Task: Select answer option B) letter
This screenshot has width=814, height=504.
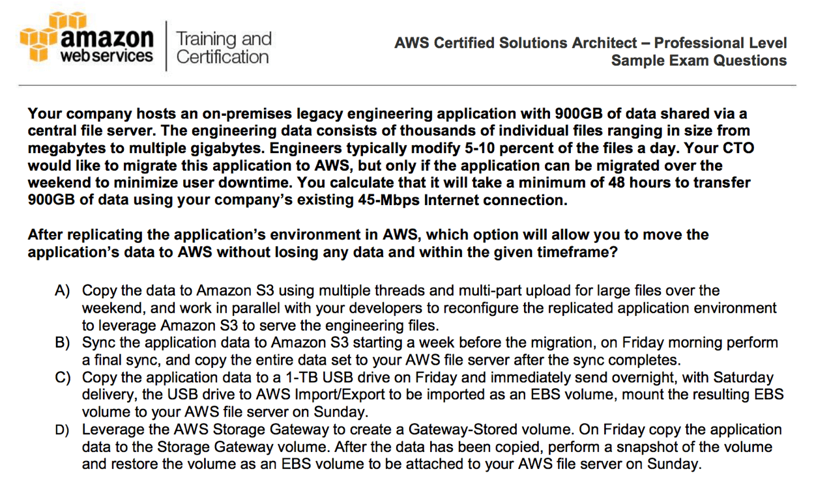Action: tap(63, 343)
